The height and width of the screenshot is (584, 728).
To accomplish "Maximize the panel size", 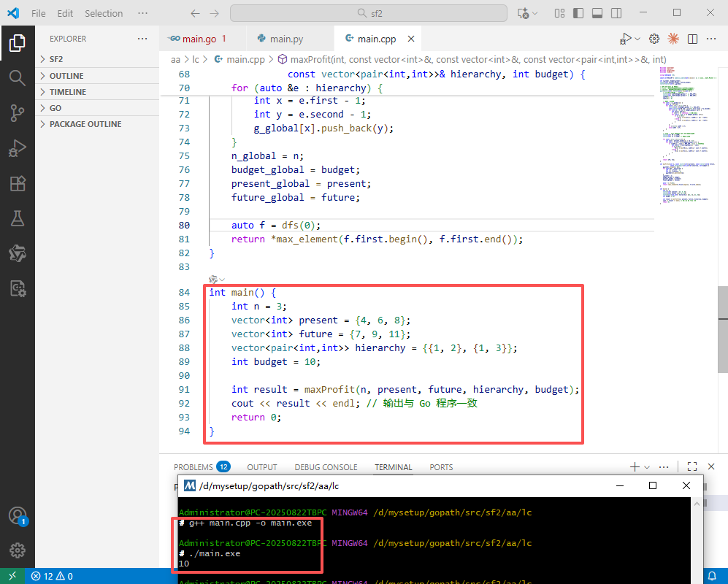I will (692, 467).
